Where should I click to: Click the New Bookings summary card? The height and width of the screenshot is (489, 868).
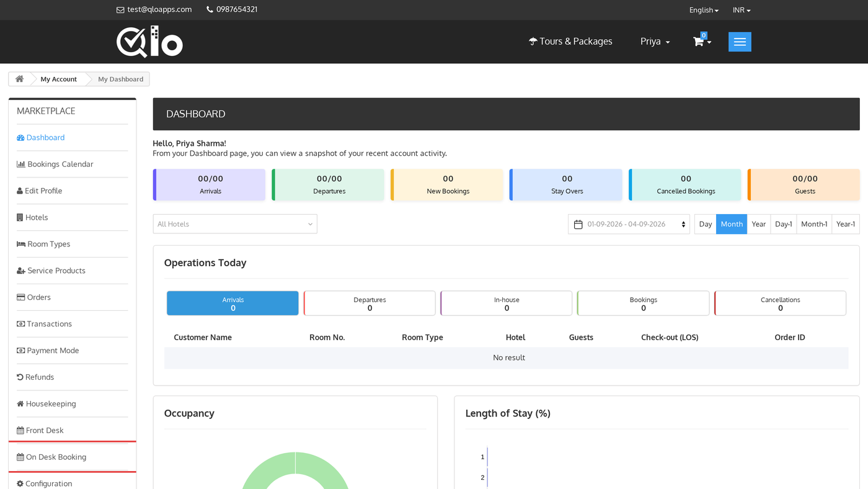click(x=447, y=185)
